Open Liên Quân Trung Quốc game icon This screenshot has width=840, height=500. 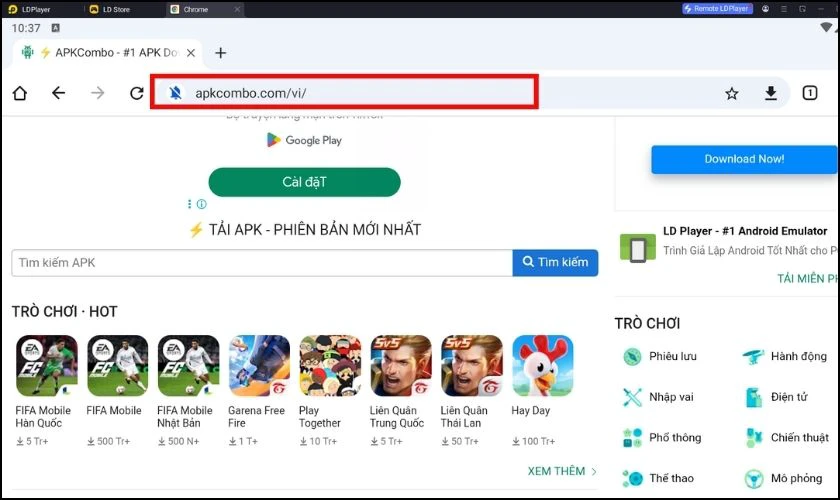click(401, 366)
